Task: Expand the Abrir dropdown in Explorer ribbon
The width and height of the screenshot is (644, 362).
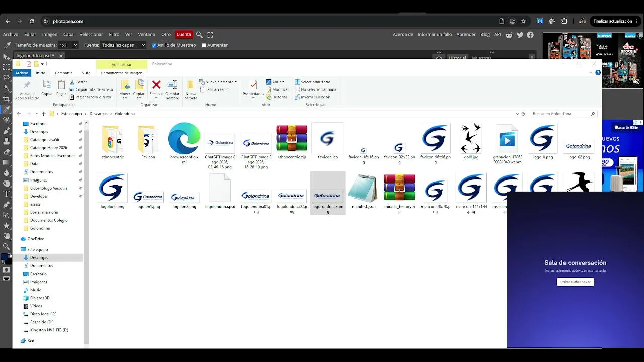Action: click(x=275, y=82)
